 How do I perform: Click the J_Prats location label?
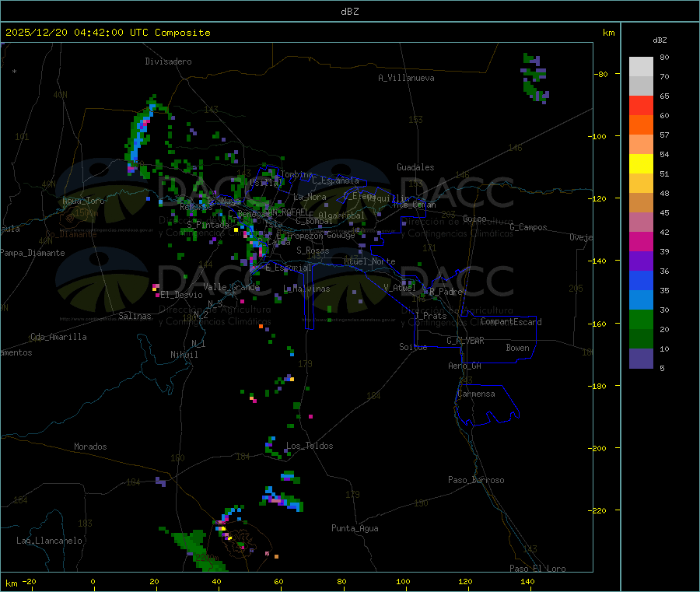(x=430, y=316)
